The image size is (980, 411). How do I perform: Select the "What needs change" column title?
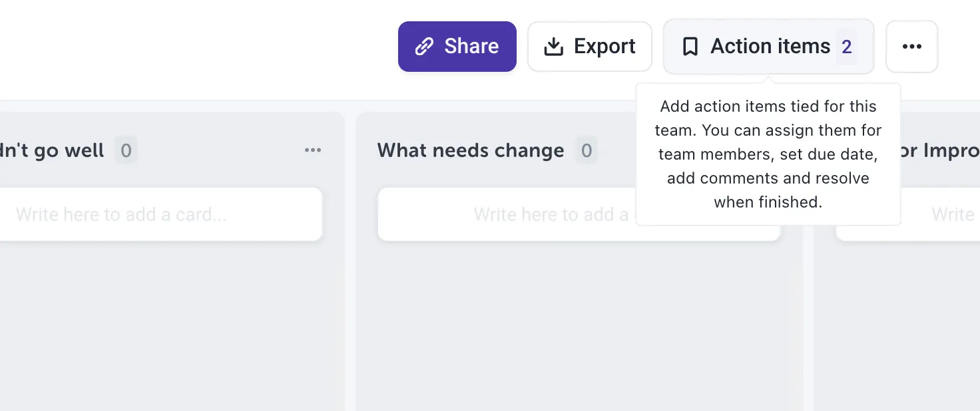[470, 150]
